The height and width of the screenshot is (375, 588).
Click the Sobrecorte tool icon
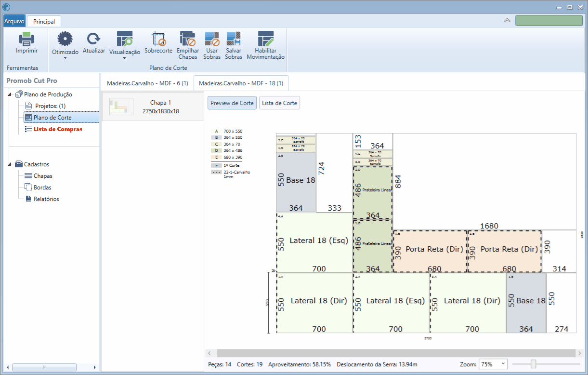(x=158, y=39)
